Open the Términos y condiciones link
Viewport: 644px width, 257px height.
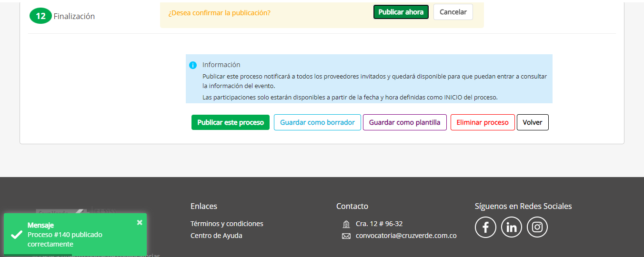click(x=227, y=224)
